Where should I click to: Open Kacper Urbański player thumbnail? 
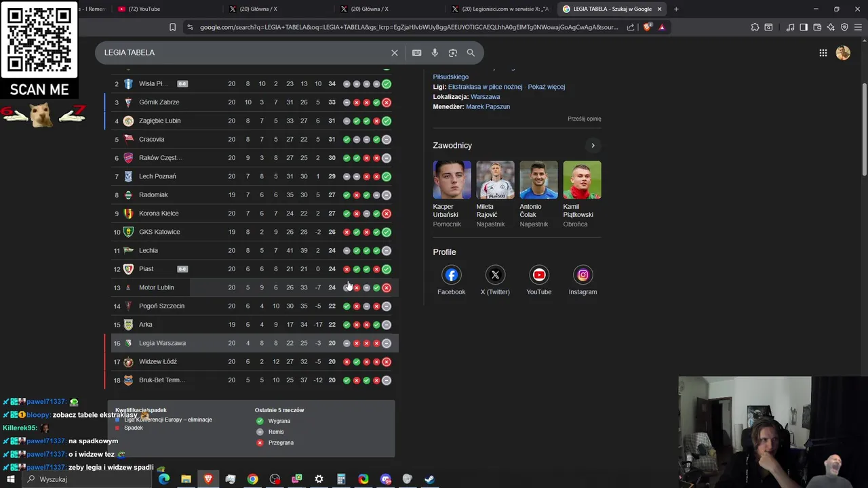pyautogui.click(x=452, y=180)
